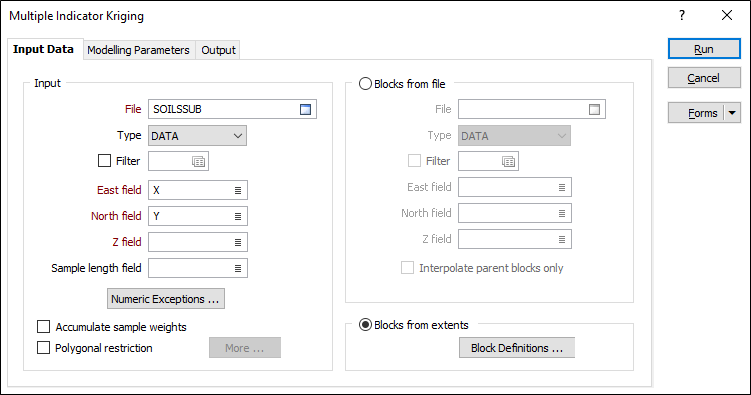Screen dimensions: 751x395
Task: Enable Polygonal restriction checkbox
Action: coord(44,348)
